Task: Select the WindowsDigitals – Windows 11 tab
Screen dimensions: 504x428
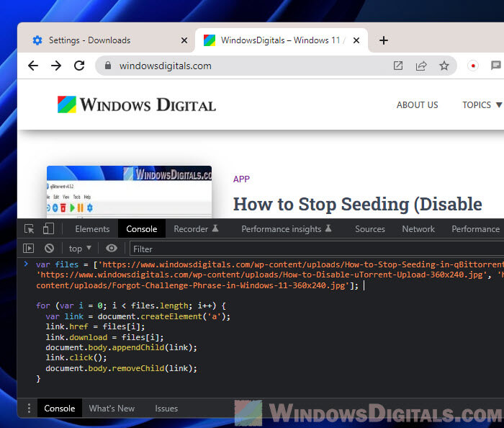Action: 282,40
